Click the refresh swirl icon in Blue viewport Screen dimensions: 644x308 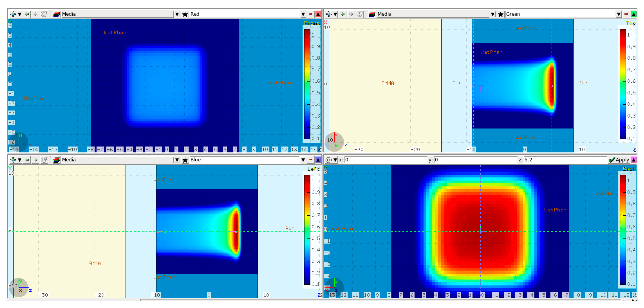(x=44, y=160)
